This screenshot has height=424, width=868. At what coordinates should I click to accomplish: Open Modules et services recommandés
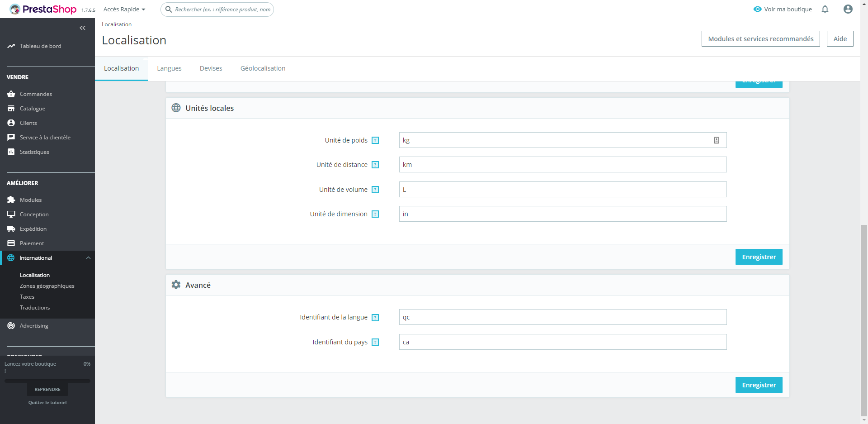pyautogui.click(x=760, y=39)
